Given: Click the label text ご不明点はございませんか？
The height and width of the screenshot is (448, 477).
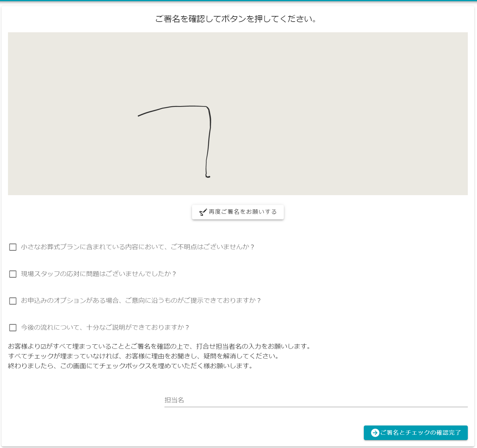Looking at the screenshot, I should pos(212,247).
